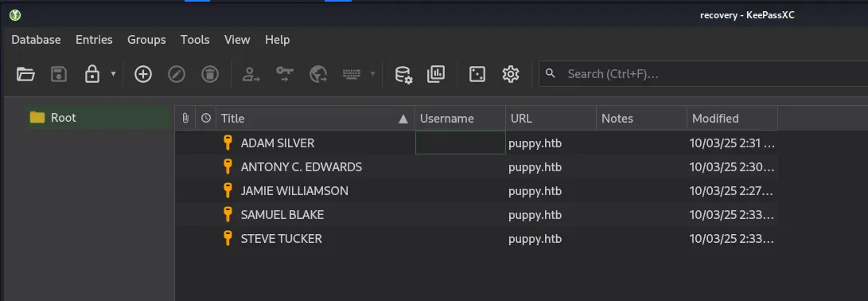Click puppy.htb URL in ADAM SILVER row
The image size is (868, 301).
(x=535, y=143)
